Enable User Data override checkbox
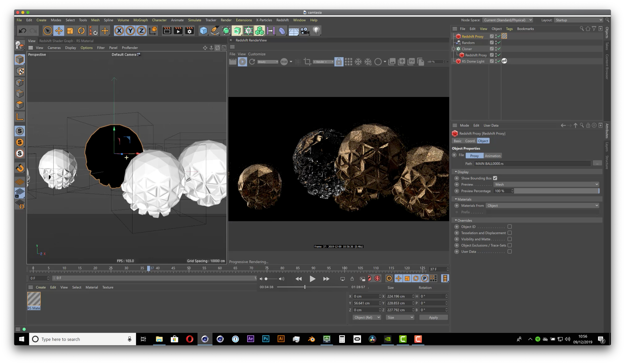The height and width of the screenshot is (364, 625). 509,251
